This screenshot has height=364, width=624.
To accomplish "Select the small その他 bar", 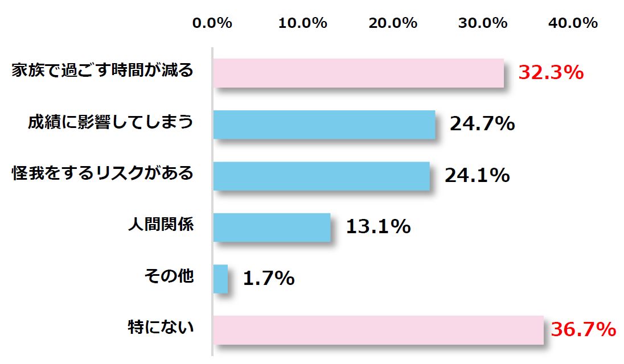I will [x=220, y=279].
